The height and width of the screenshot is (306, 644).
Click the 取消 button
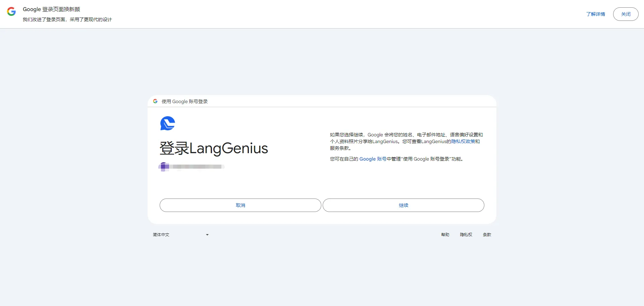pyautogui.click(x=240, y=205)
